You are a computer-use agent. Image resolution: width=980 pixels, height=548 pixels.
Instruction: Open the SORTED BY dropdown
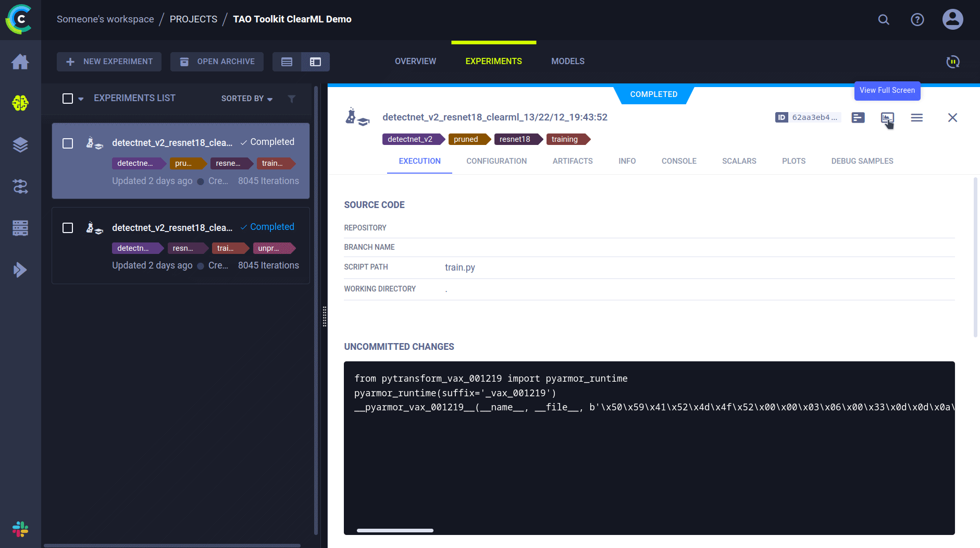coord(247,99)
